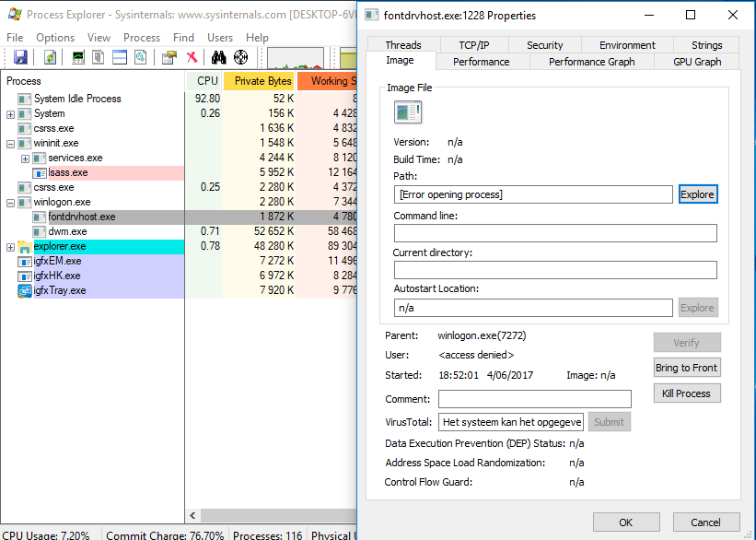Viewport: 756px width, 540px height.
Task: Expand the System process tree node
Action: pos(11,114)
